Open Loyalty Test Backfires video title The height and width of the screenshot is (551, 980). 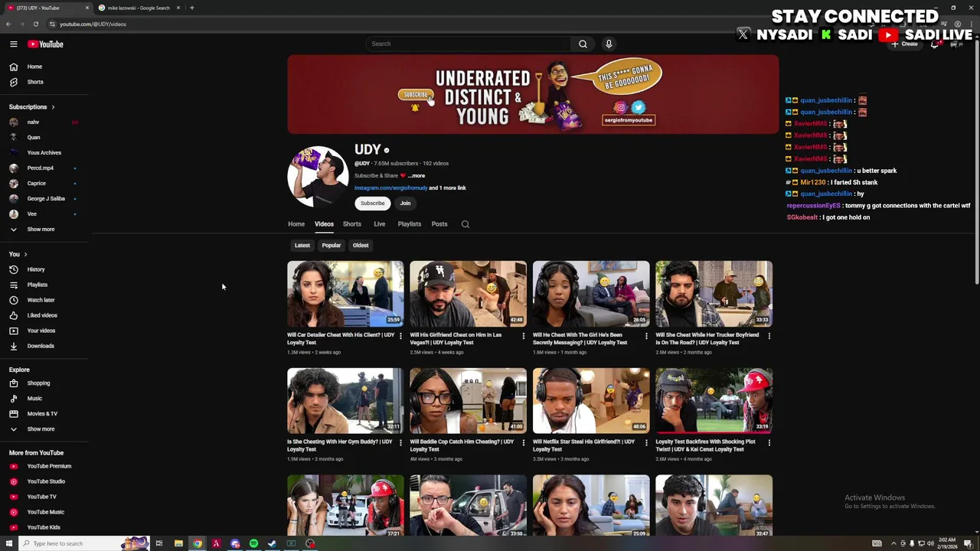pos(705,445)
